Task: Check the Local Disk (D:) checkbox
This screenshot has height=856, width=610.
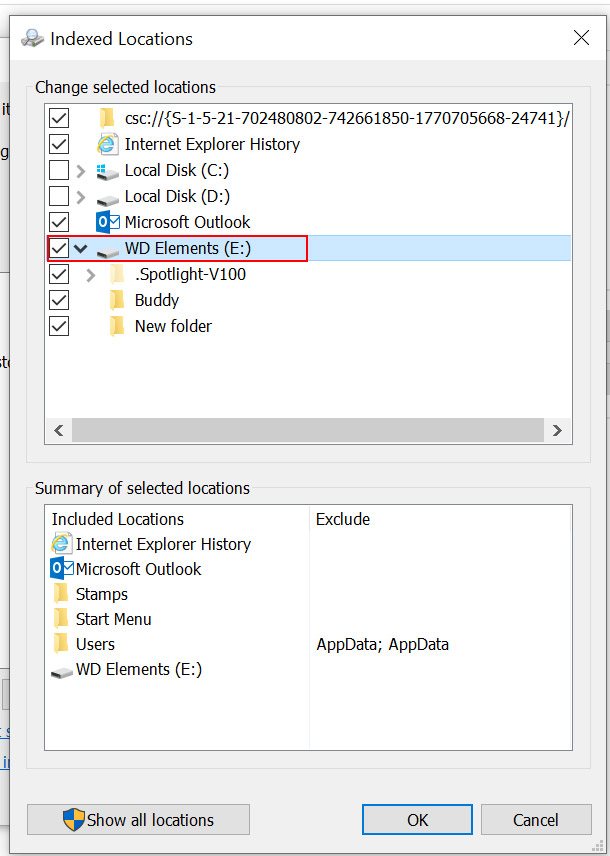Action: click(x=59, y=196)
